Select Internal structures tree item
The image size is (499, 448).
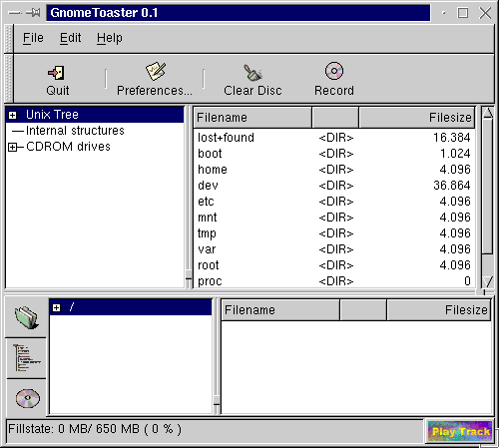coord(75,131)
